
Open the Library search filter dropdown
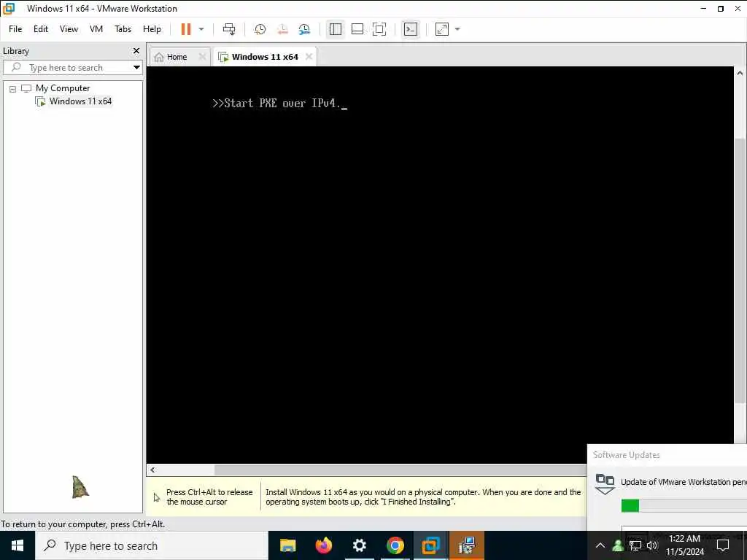(x=136, y=68)
